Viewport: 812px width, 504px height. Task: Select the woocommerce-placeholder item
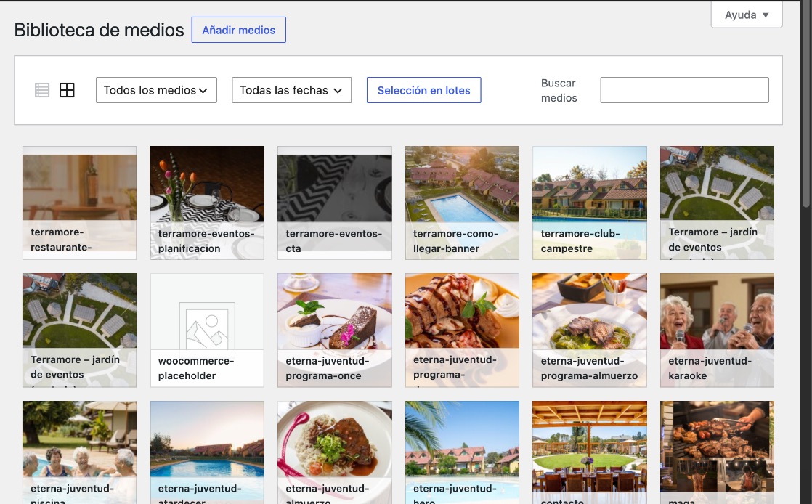(207, 330)
